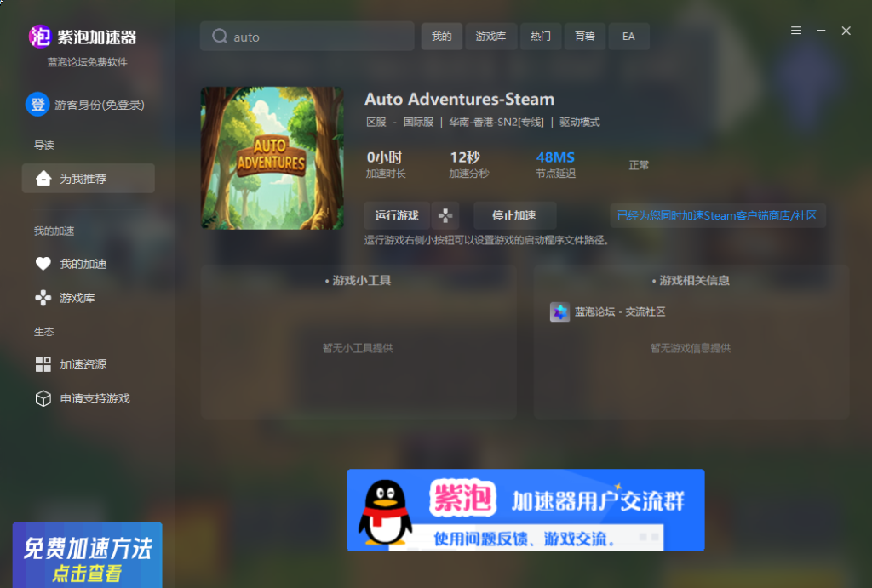The height and width of the screenshot is (588, 872).
Task: Click the 运行游戏 button
Action: (397, 215)
